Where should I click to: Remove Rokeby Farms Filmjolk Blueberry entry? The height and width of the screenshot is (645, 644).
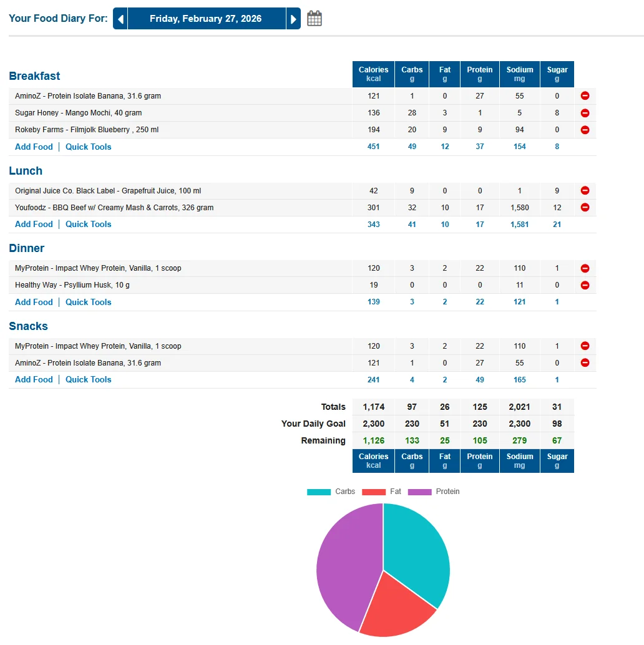(x=585, y=130)
